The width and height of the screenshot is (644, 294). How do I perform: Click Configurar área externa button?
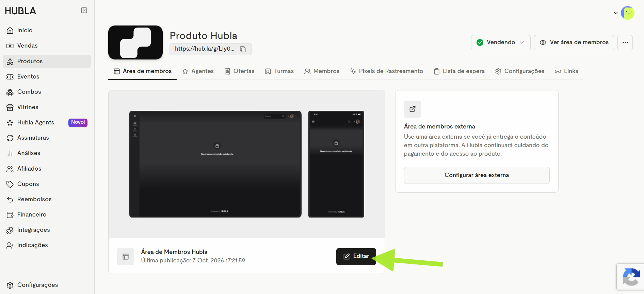click(x=477, y=175)
